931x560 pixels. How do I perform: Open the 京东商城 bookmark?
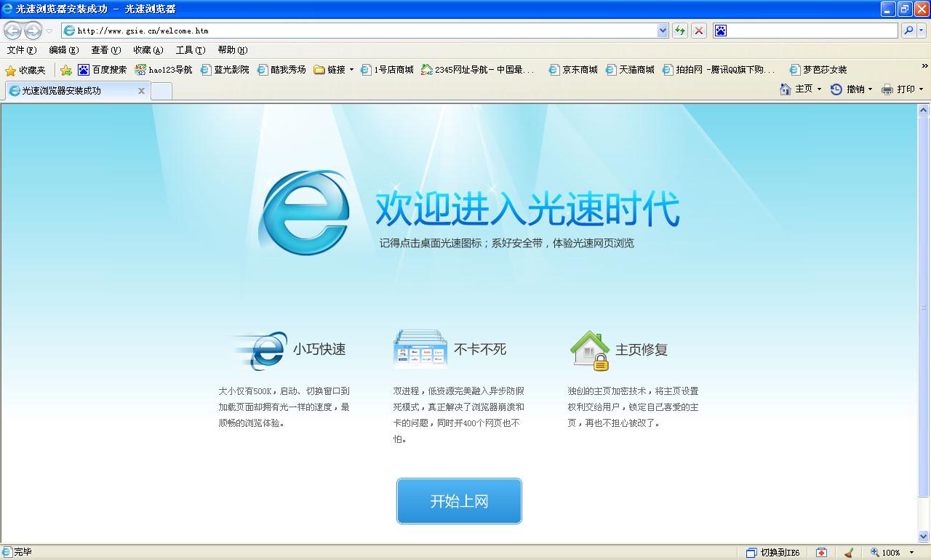573,70
